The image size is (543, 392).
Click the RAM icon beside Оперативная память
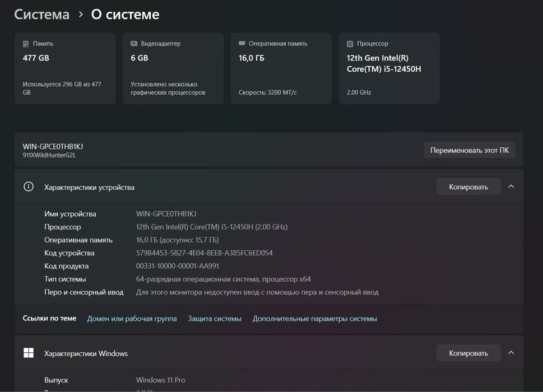click(x=242, y=44)
